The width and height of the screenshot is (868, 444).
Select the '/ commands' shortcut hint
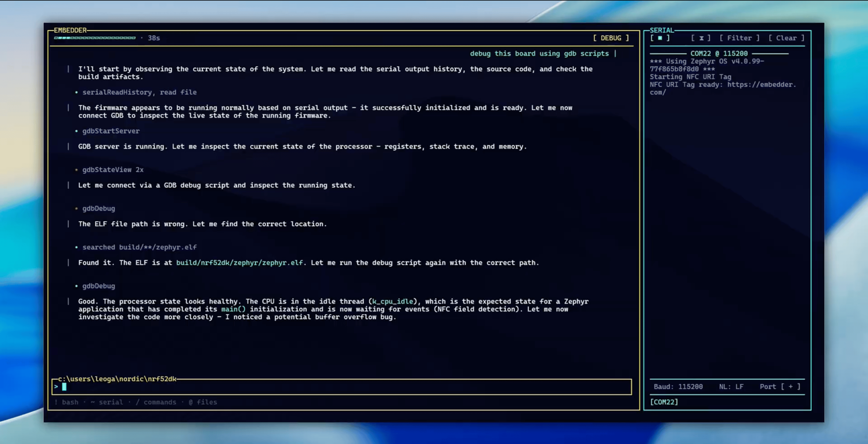(156, 402)
